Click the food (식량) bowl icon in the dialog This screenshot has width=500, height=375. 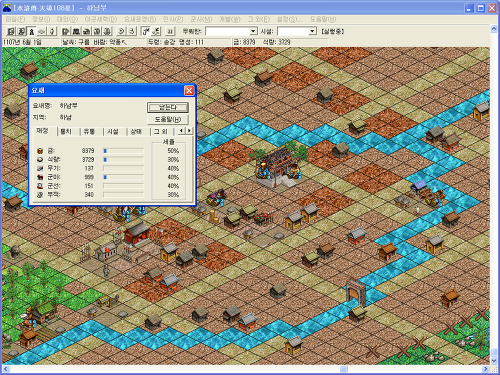tap(40, 160)
